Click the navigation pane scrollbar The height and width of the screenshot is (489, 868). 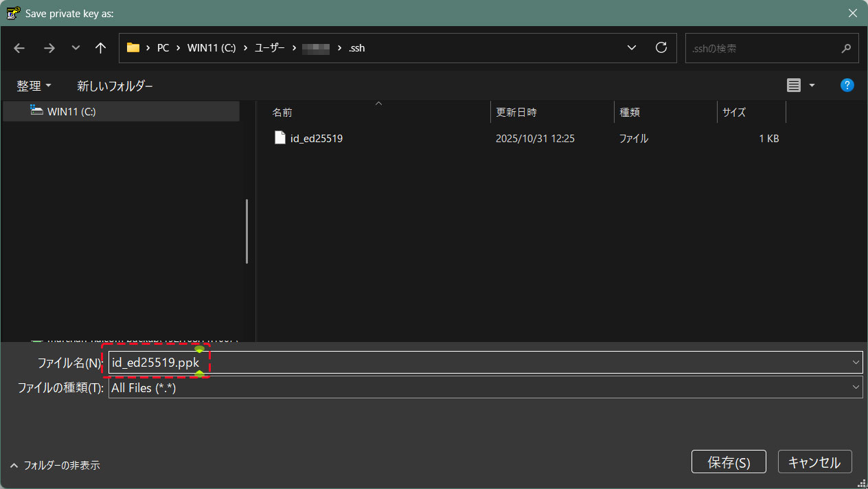tap(247, 231)
